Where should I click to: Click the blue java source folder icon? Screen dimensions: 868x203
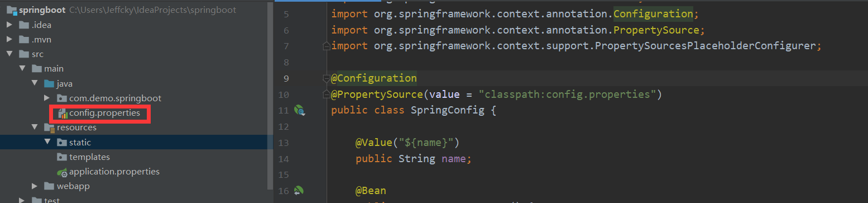click(x=49, y=84)
